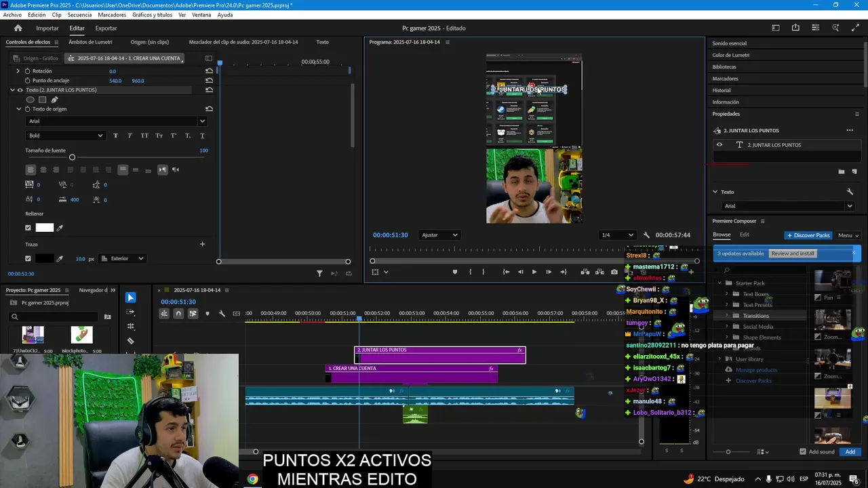Create ellipse mask for the text
Viewport: 868px width, 488px height.
pos(30,100)
